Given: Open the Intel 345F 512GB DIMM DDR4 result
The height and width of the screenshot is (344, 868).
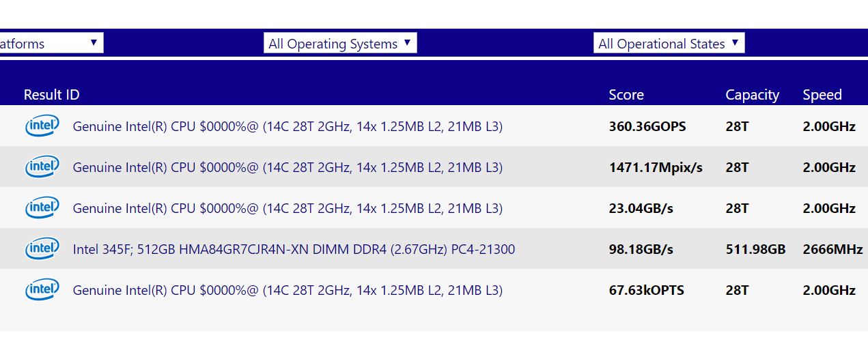Looking at the screenshot, I should pos(294,249).
